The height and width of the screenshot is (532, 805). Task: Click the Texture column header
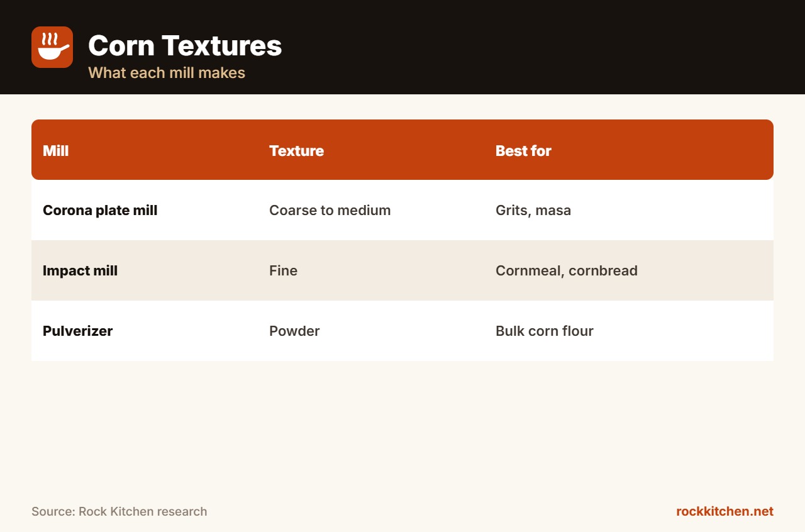click(297, 151)
